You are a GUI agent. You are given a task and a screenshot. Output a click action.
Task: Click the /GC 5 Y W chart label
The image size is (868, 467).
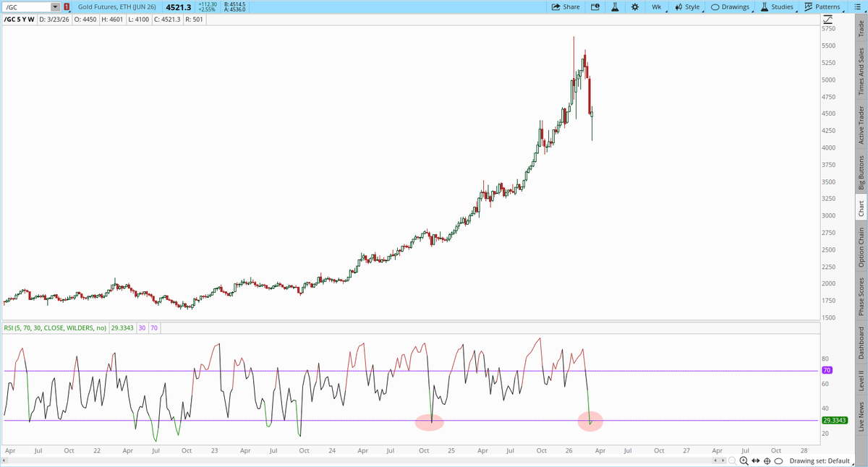(x=19, y=20)
